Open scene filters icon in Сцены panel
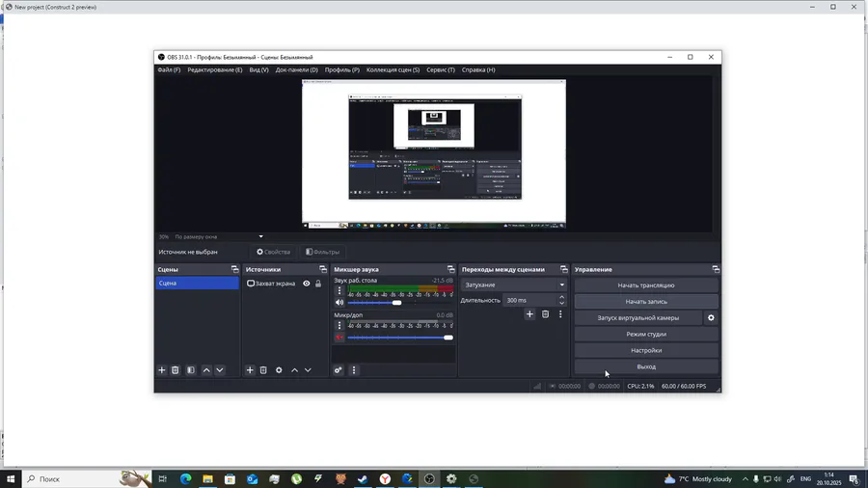This screenshot has height=488, width=868. point(191,370)
